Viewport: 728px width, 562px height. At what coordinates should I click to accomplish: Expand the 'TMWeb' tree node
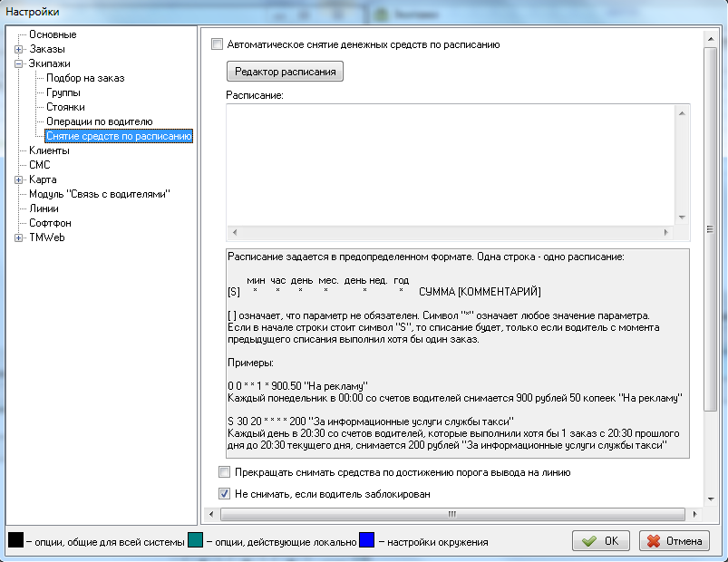[x=18, y=237]
